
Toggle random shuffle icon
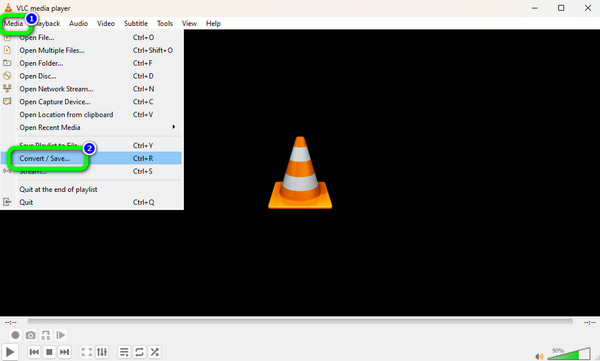[x=155, y=352]
